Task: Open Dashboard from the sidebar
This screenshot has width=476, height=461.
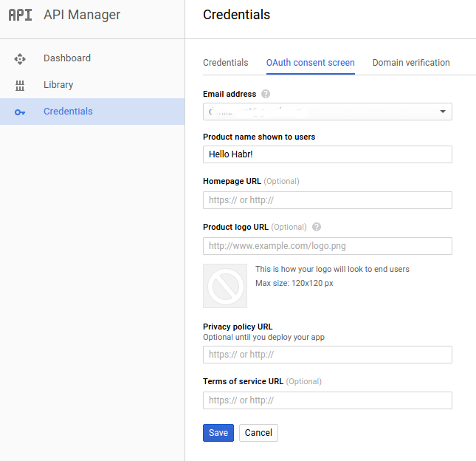Action: click(67, 58)
